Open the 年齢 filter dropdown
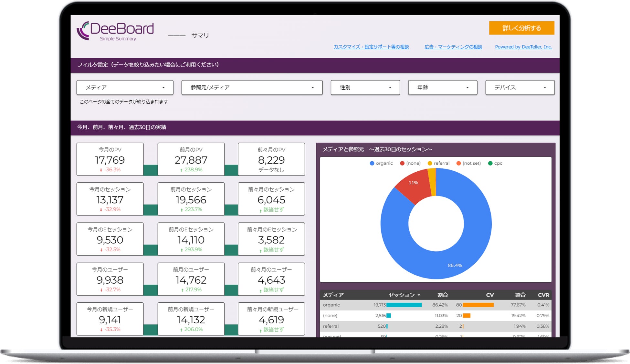Screen dimensions: 630x364 442,87
